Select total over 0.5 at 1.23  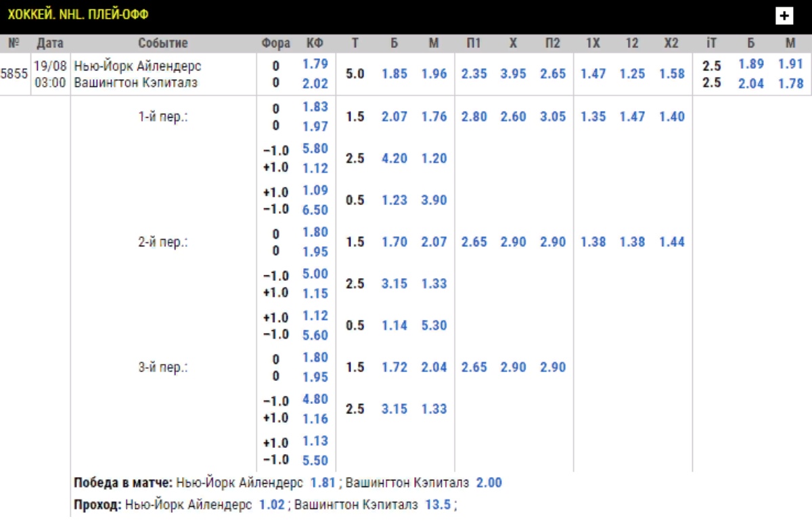[394, 200]
